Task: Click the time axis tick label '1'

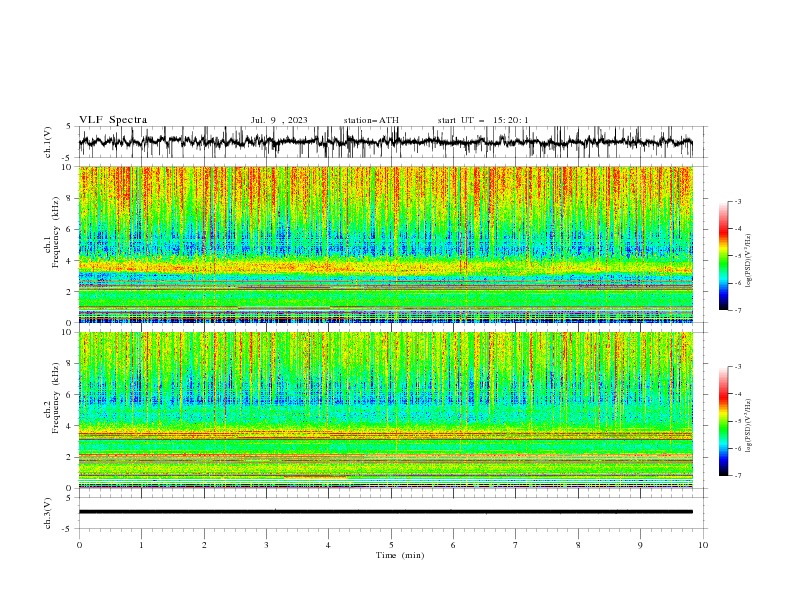Action: pyautogui.click(x=141, y=545)
